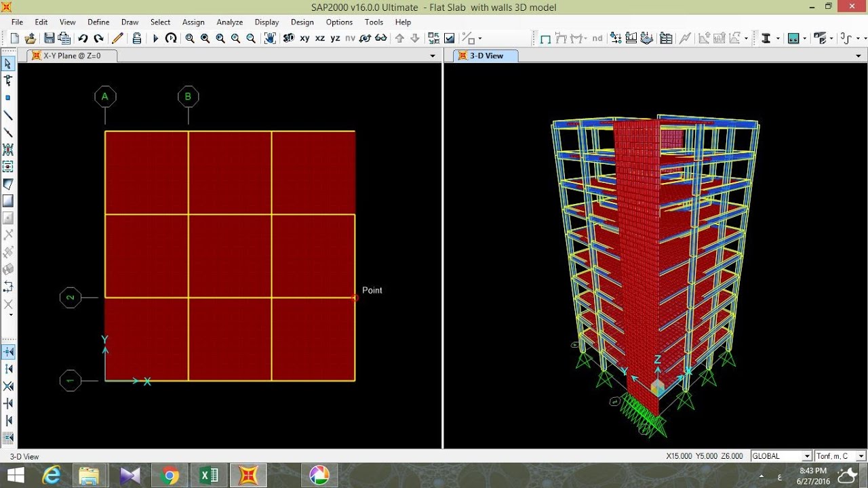The width and height of the screenshot is (868, 488).
Task: Click the Rotate 3D View icon
Action: [366, 39]
